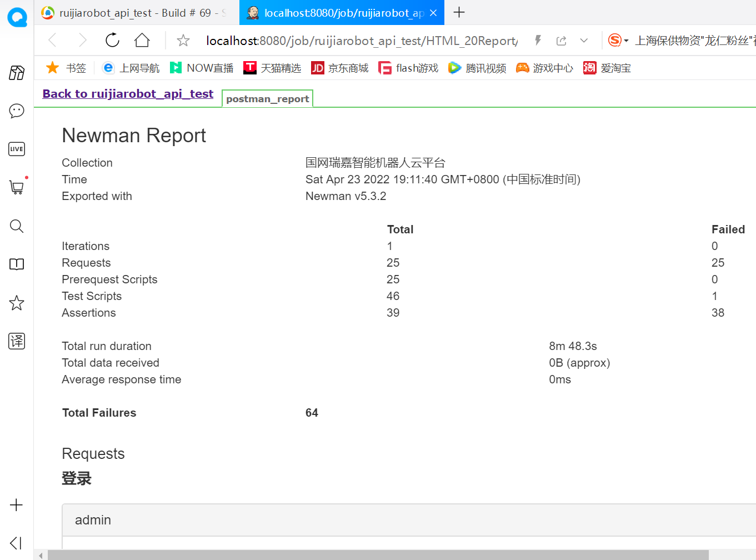Expand the address bar dropdown arrow

pos(584,41)
